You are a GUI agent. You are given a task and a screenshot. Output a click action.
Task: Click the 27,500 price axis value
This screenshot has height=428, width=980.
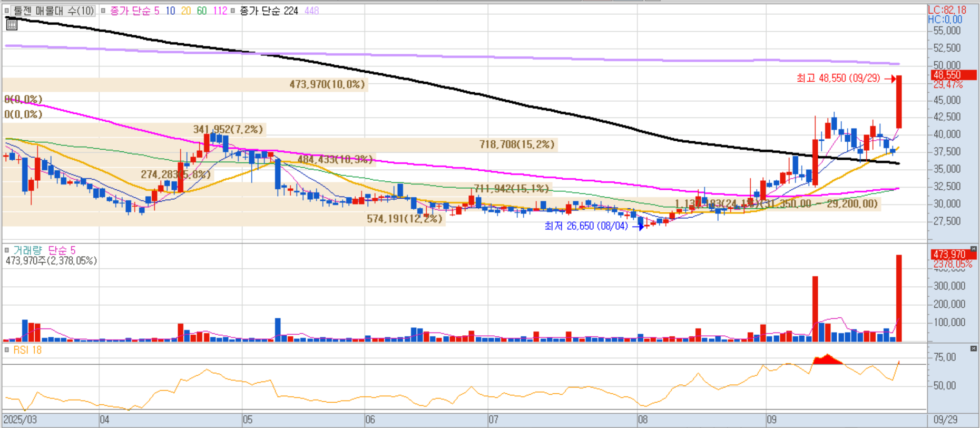pos(947,221)
